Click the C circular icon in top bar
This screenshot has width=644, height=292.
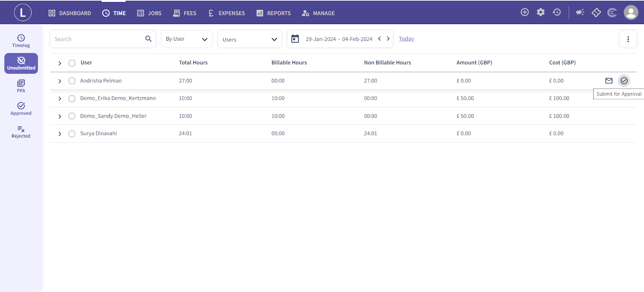612,13
